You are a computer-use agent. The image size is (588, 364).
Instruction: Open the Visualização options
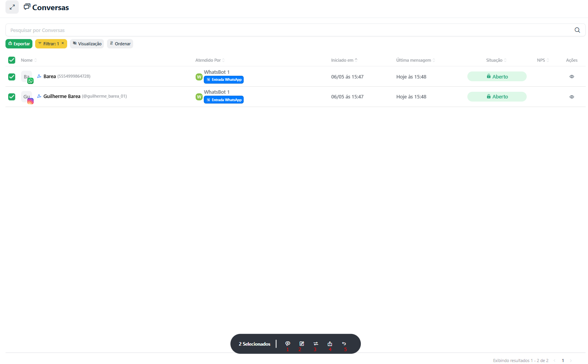pyautogui.click(x=87, y=44)
